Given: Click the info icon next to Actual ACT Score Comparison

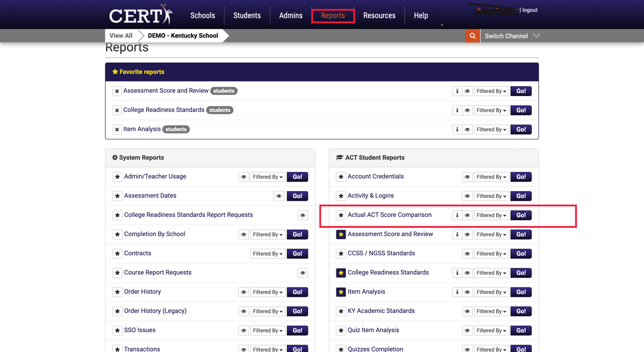Looking at the screenshot, I should tap(457, 215).
